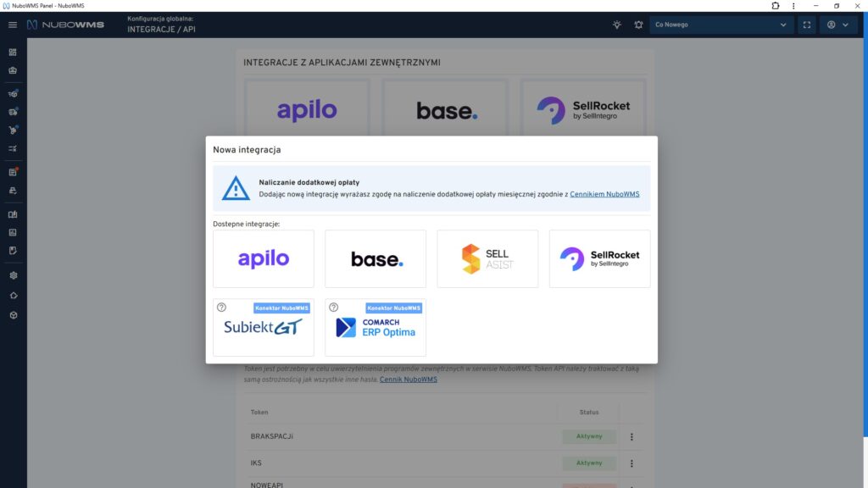Select the apilo integration tile

[264, 259]
